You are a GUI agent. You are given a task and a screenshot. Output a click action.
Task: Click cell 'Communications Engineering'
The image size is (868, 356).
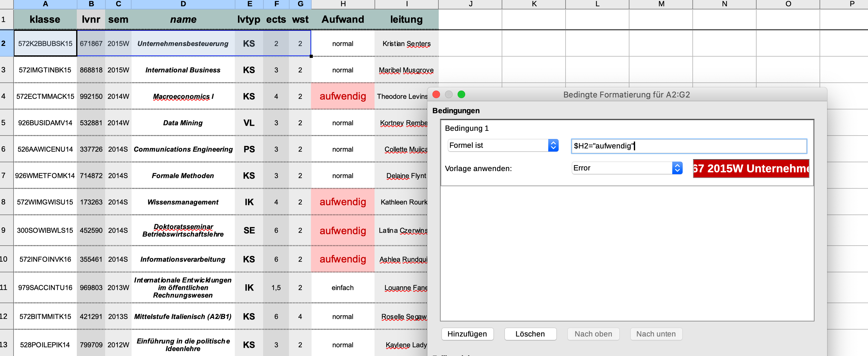(x=183, y=149)
